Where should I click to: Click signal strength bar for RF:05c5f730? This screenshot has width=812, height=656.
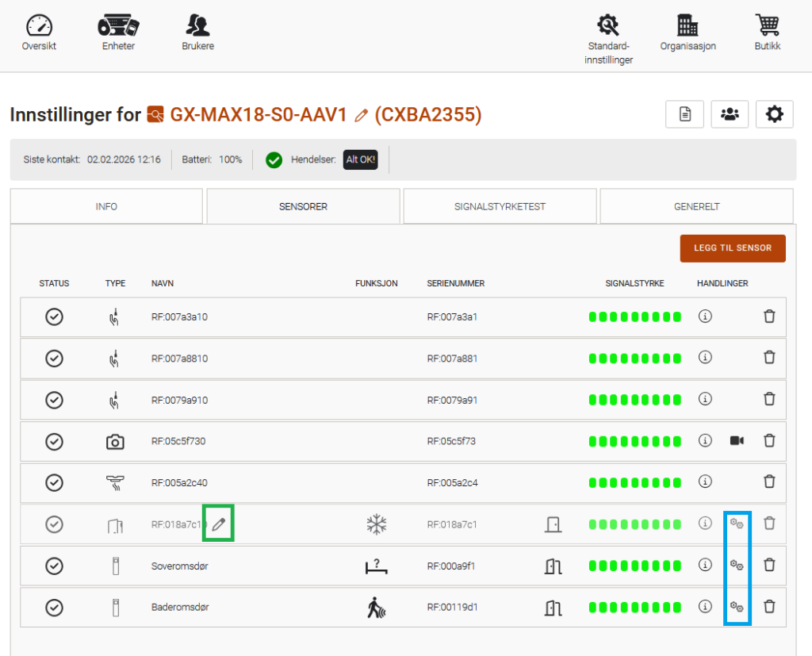coord(634,441)
